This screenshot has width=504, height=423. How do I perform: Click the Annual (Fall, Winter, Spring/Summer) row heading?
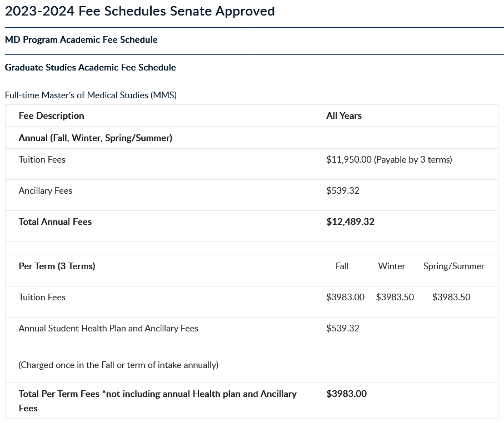(x=96, y=138)
